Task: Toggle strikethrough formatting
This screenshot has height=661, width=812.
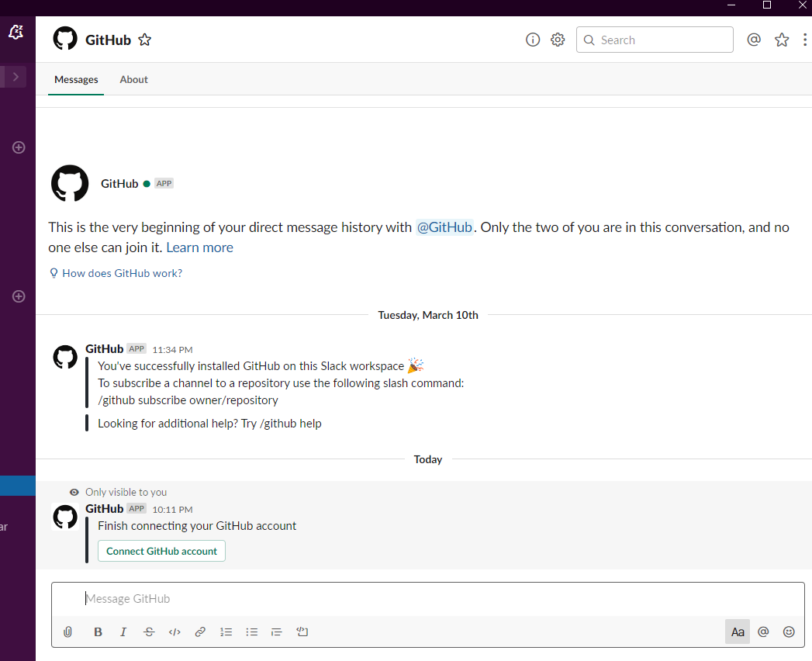Action: (149, 632)
